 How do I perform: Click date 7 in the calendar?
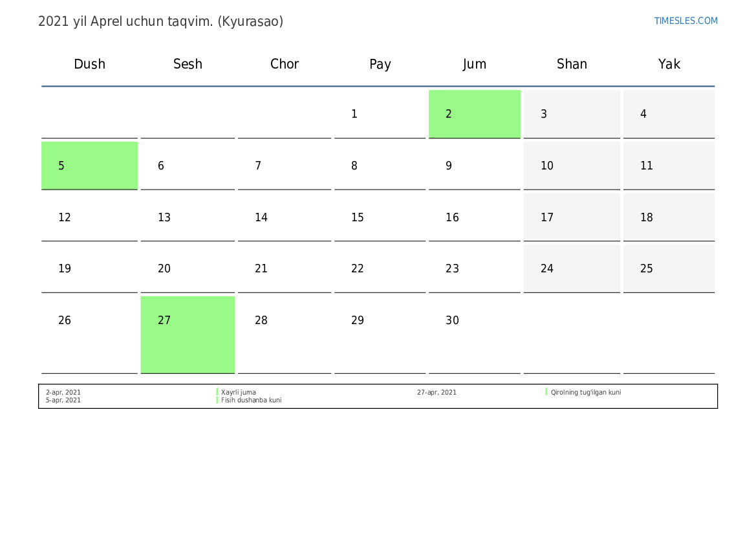click(x=285, y=166)
